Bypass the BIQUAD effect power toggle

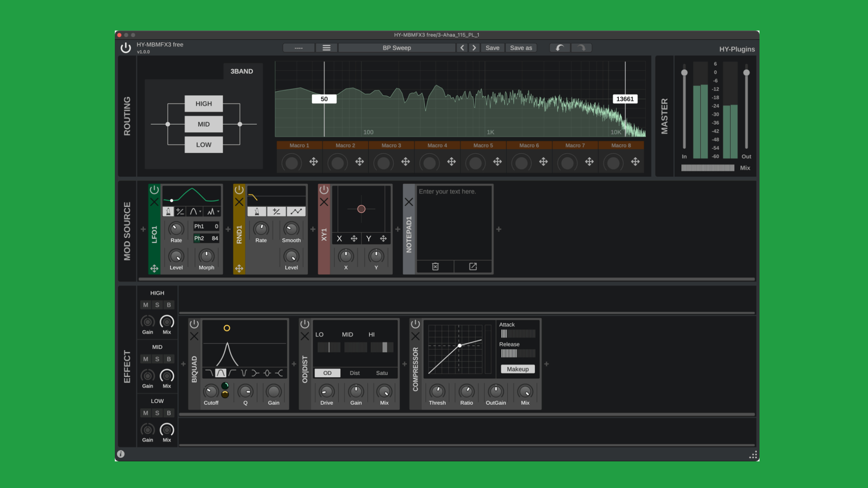pos(194,324)
